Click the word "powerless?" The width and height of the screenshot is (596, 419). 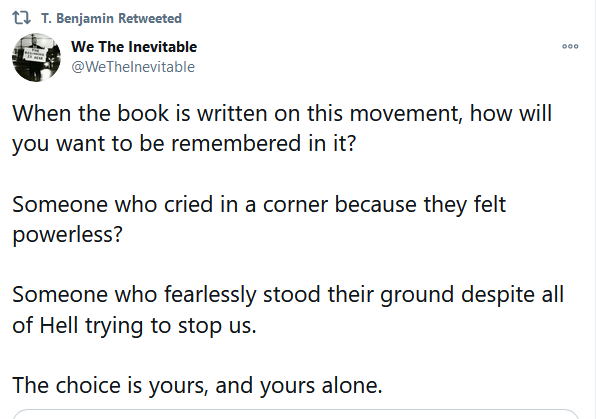coord(68,234)
